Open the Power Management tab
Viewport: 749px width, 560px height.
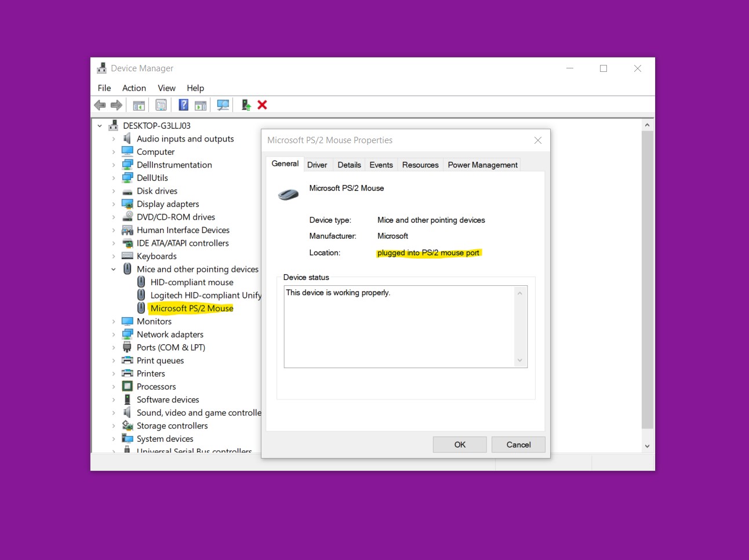tap(482, 165)
